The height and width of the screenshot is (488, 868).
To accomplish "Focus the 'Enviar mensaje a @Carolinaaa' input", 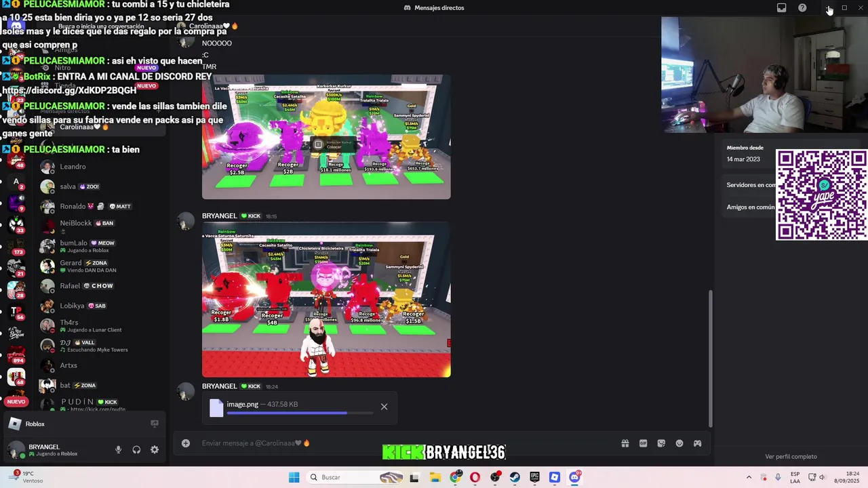I will point(407,443).
